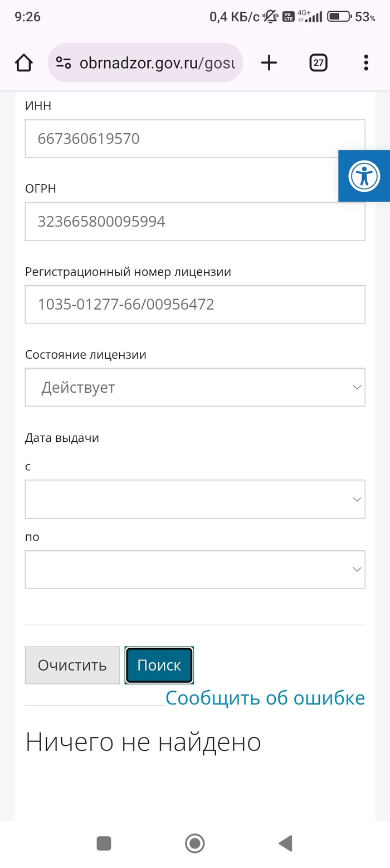Open a new tab with plus icon
Image resolution: width=390 pixels, height=868 pixels.
(269, 63)
